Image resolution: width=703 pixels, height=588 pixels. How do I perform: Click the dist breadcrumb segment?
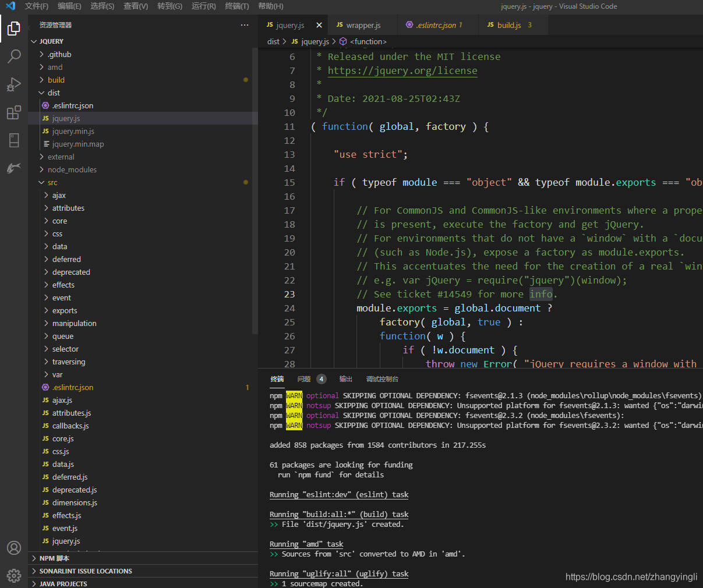(273, 41)
